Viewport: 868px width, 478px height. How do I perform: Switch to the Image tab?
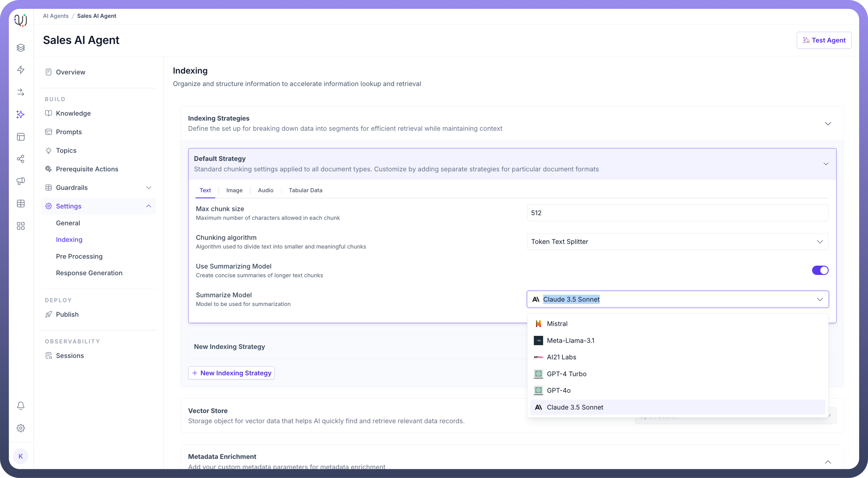point(234,190)
